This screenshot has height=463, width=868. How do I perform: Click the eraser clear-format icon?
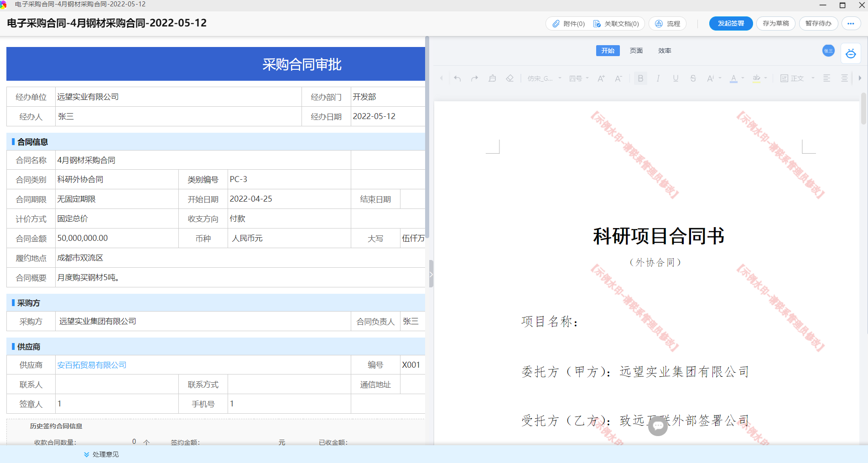[x=509, y=78]
